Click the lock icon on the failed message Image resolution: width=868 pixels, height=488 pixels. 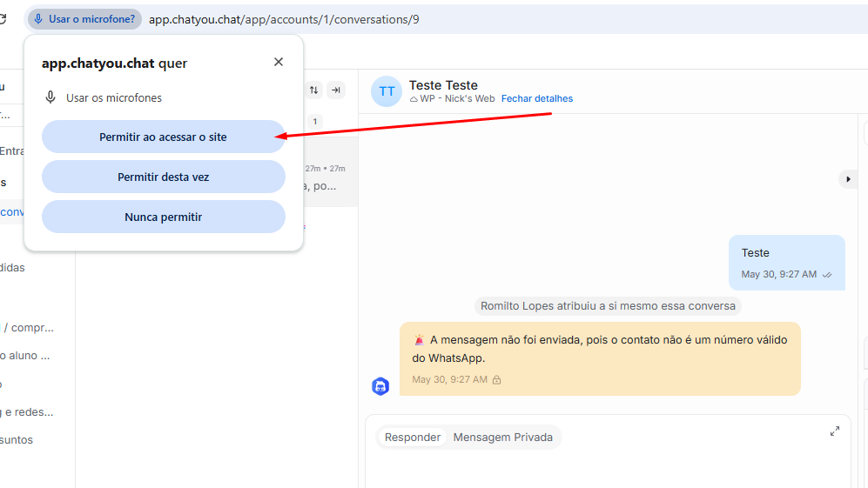click(x=497, y=380)
